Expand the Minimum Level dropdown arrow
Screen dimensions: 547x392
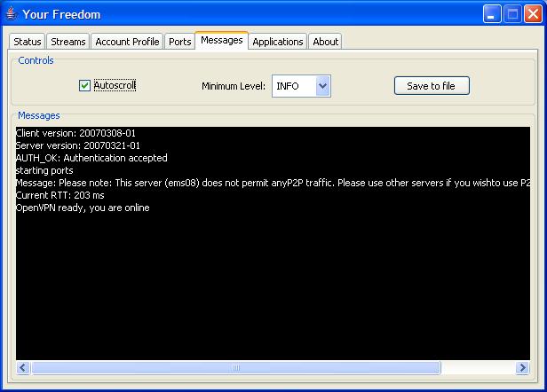323,86
